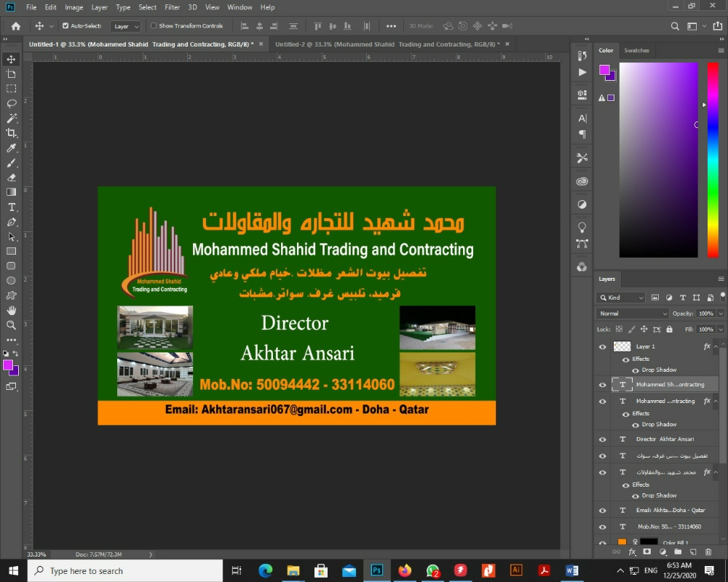Select the Gradient tool
The height and width of the screenshot is (582, 728).
(12, 192)
